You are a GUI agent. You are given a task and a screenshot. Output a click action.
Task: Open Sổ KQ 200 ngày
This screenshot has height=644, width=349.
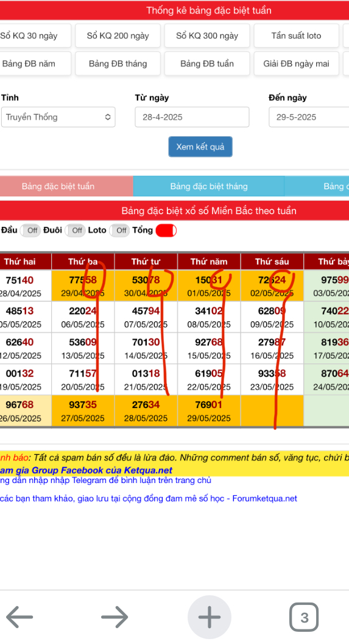coord(118,36)
